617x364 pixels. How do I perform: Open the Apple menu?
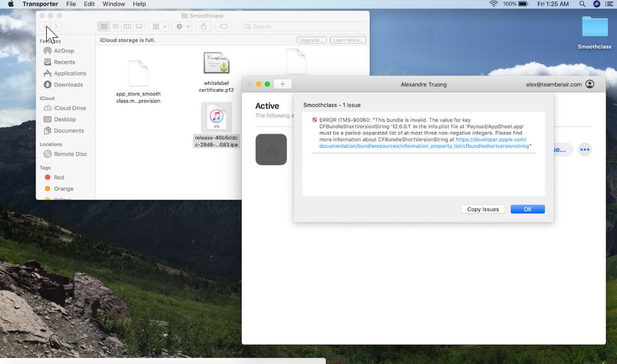pos(11,4)
